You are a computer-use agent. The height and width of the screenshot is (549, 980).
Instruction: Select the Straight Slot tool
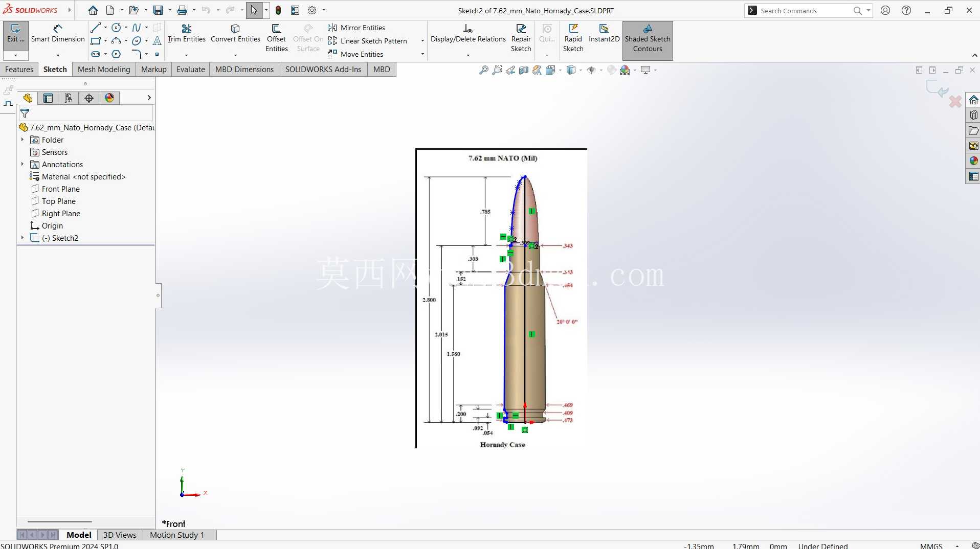[95, 54]
